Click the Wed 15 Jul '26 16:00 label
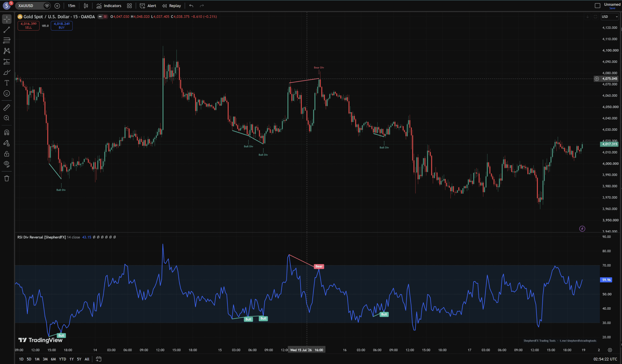 pyautogui.click(x=307, y=350)
